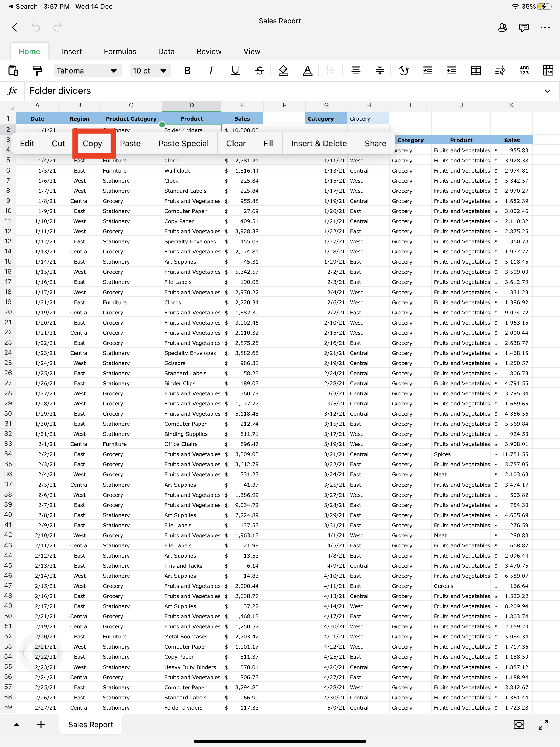
Task: Expand the formula bar chevron
Action: click(547, 91)
